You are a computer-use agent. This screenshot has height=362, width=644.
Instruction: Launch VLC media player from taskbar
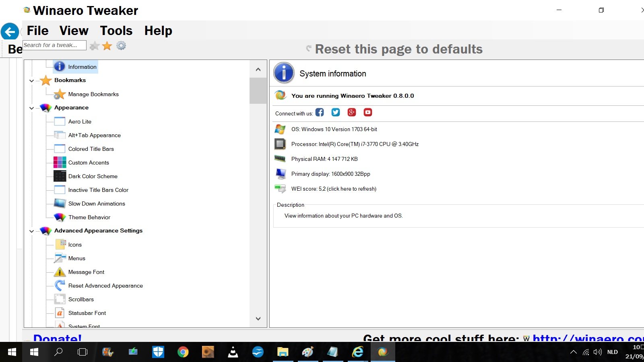(x=233, y=352)
